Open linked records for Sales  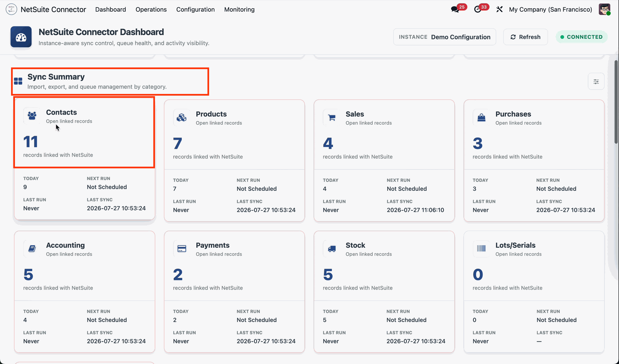click(369, 123)
